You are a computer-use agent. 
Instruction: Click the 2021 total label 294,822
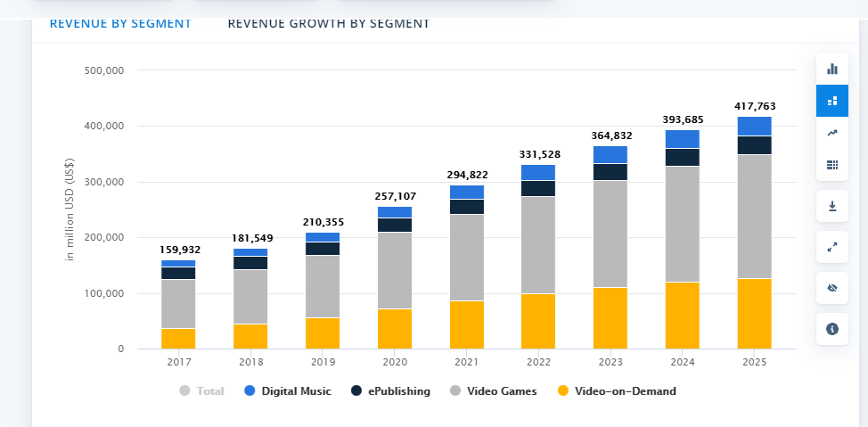pyautogui.click(x=467, y=175)
